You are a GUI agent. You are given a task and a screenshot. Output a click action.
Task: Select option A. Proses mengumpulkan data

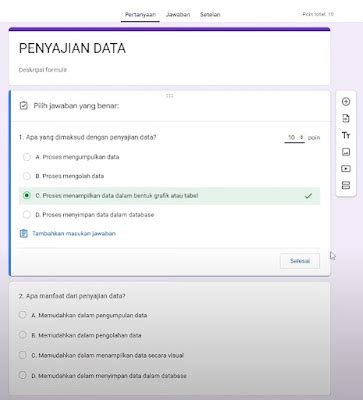[27, 157]
